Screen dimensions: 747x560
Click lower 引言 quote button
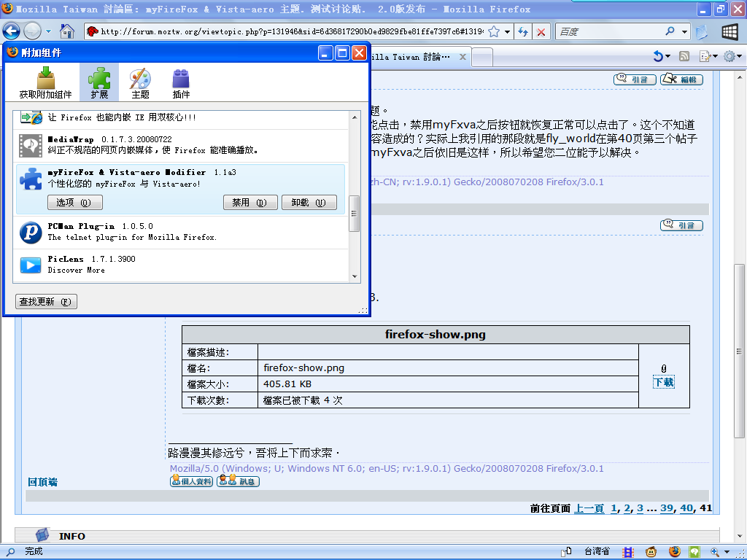(682, 225)
